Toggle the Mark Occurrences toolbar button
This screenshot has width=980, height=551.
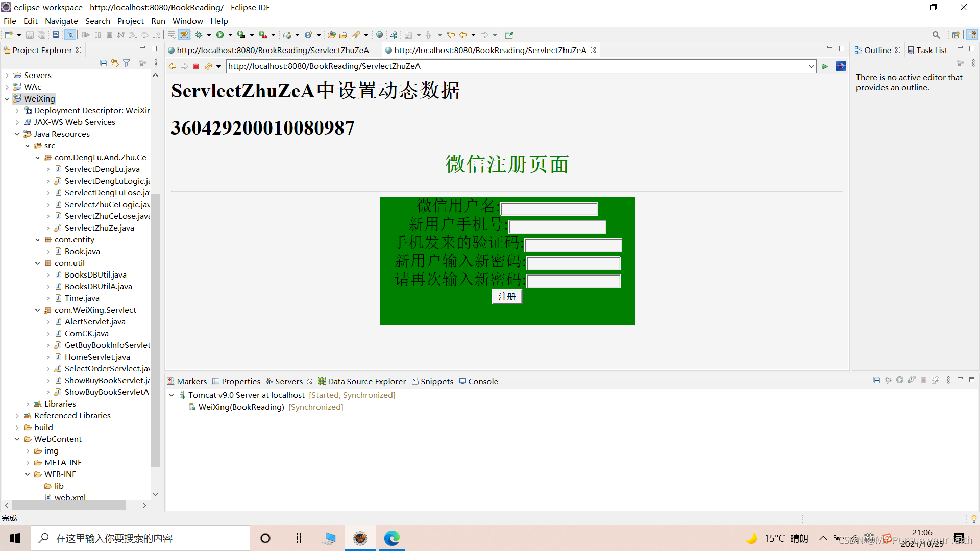(184, 35)
